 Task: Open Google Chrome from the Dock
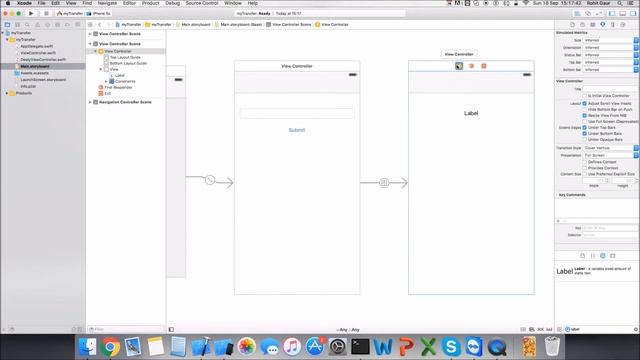(110, 347)
